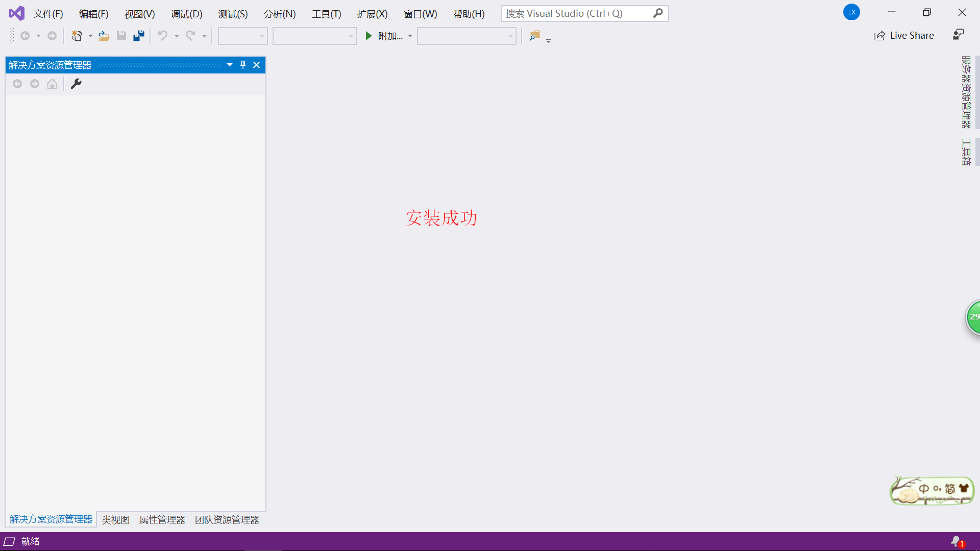
Task: Open the 工具(T) menu
Action: click(326, 14)
